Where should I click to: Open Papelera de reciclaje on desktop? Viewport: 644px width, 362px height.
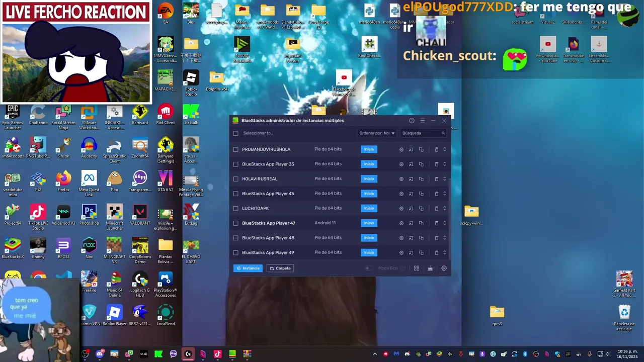[624, 318]
